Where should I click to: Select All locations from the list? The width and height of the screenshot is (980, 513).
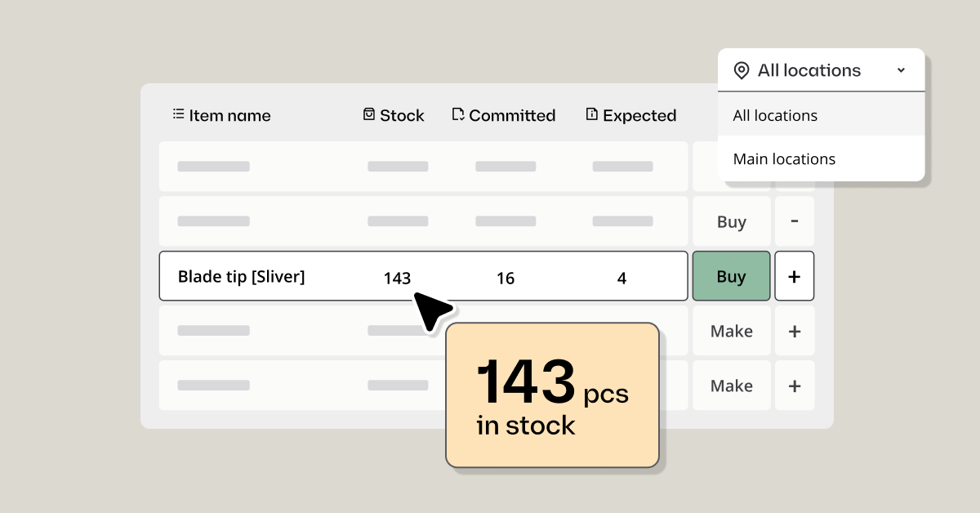(x=776, y=116)
